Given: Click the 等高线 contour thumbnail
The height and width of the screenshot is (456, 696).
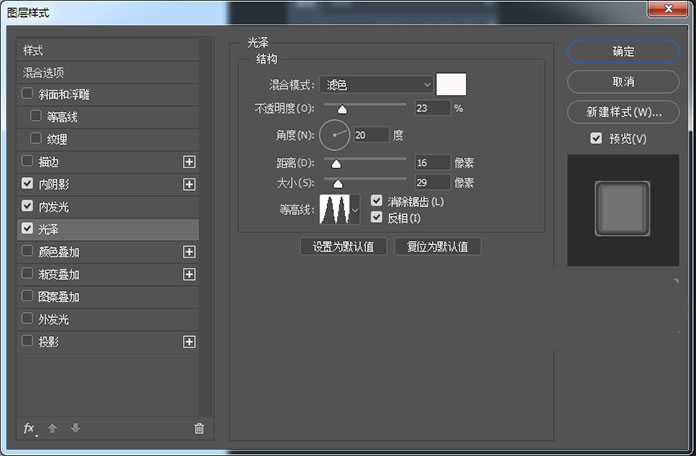Looking at the screenshot, I should pyautogui.click(x=335, y=209).
